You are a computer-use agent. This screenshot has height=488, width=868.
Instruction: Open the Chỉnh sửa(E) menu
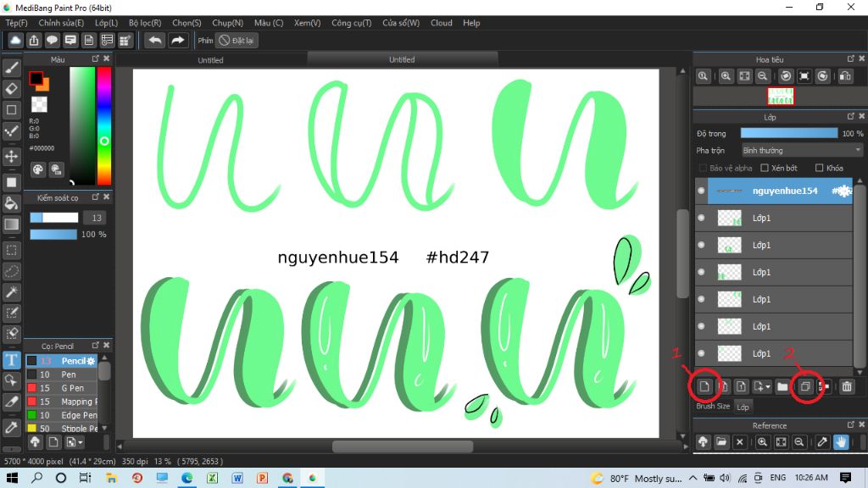click(x=61, y=23)
